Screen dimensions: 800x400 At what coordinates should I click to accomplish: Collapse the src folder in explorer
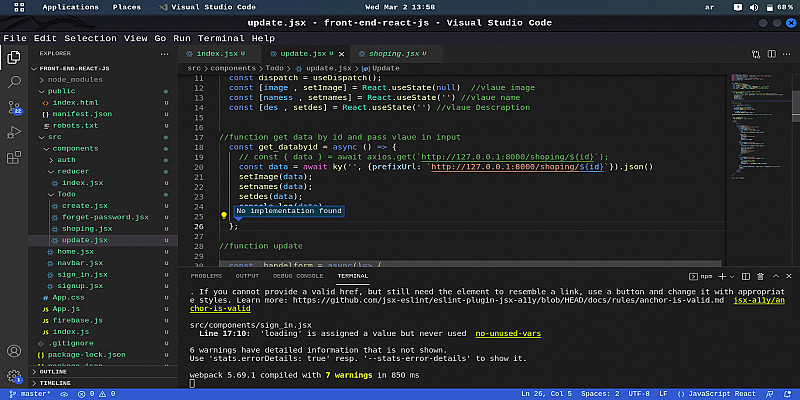point(55,136)
